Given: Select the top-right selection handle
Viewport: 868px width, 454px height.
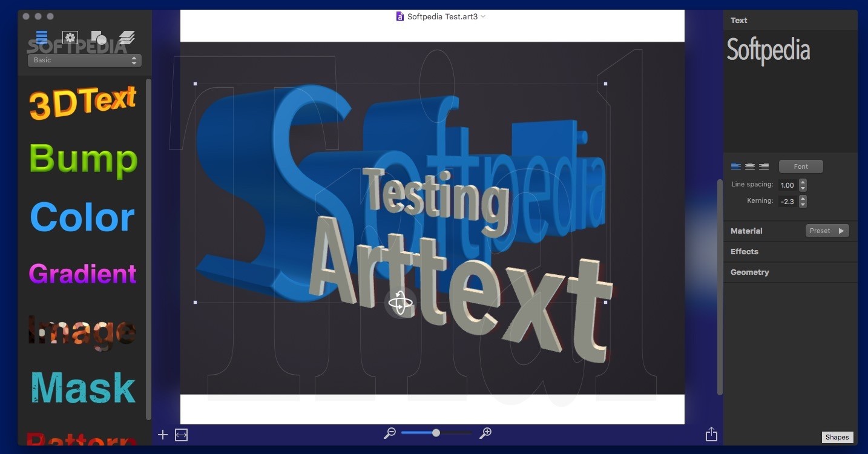Looking at the screenshot, I should (605, 84).
